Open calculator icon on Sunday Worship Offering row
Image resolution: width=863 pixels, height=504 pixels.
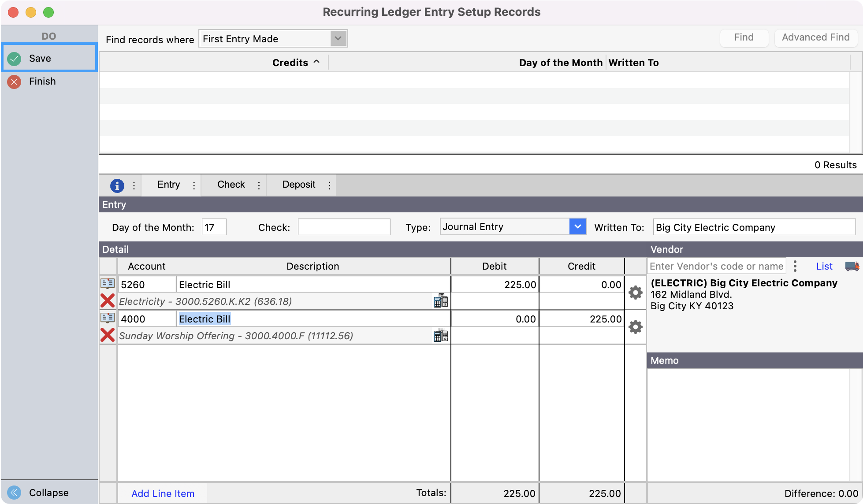pos(440,335)
